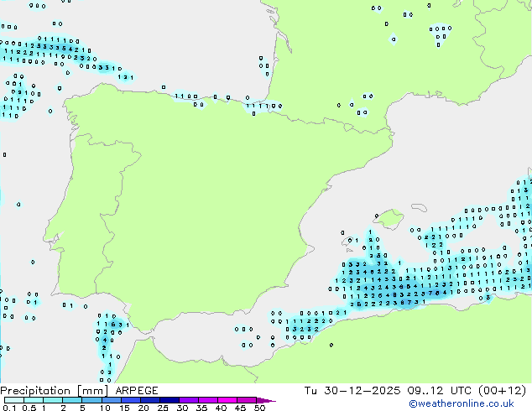This screenshot has height=411, width=532.
Task: Click the 0.1–0.5 mm palest legend swatch
Action: (14, 400)
